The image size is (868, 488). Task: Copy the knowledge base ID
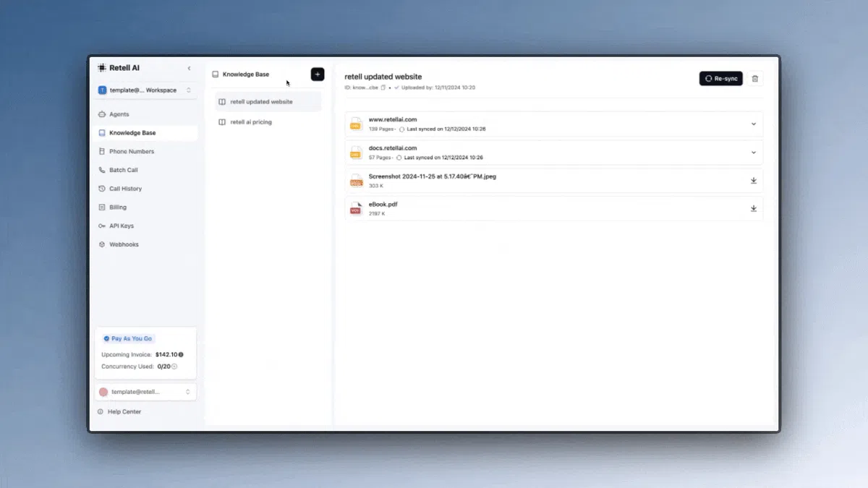click(x=383, y=87)
